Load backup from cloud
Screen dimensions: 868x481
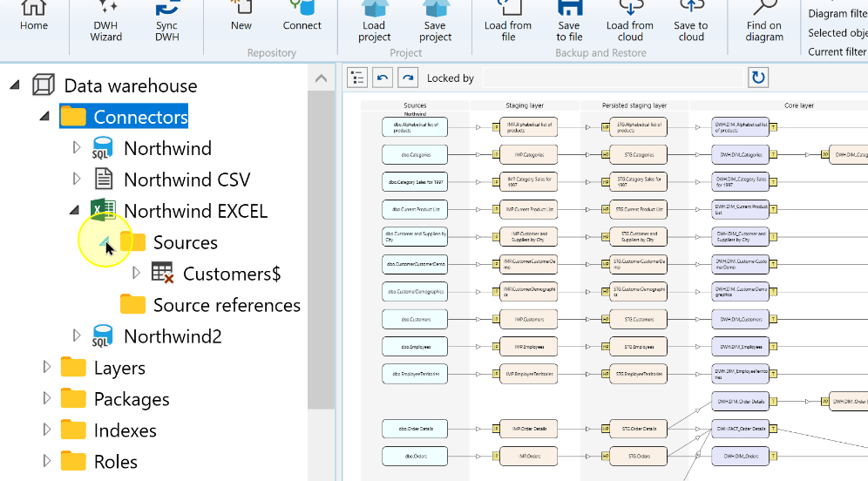[630, 22]
